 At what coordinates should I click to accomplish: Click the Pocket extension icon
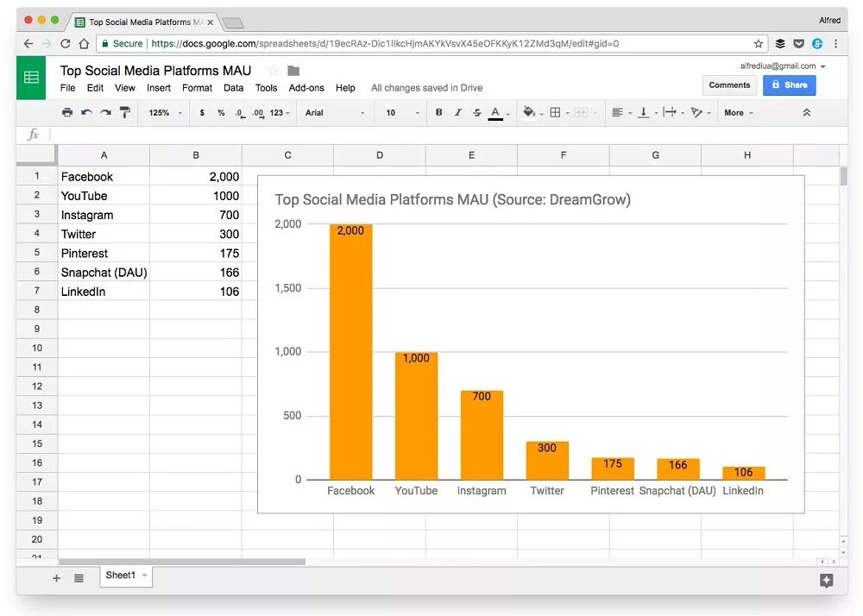pos(798,43)
